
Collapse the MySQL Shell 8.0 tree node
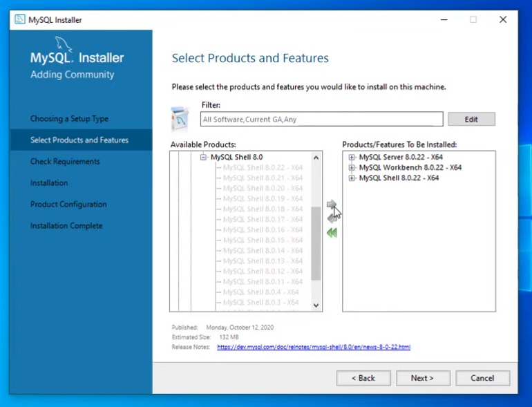(203, 157)
